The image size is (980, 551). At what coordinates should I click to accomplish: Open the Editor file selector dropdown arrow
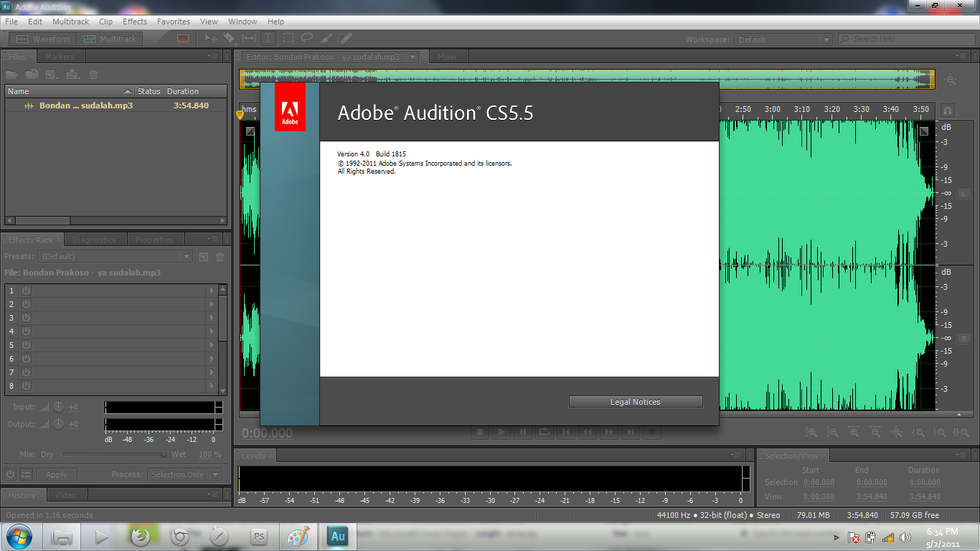click(x=413, y=57)
